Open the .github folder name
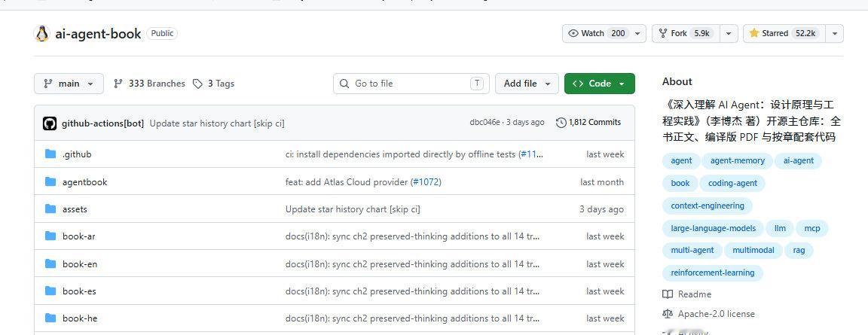Image resolution: width=868 pixels, height=335 pixels. point(77,154)
